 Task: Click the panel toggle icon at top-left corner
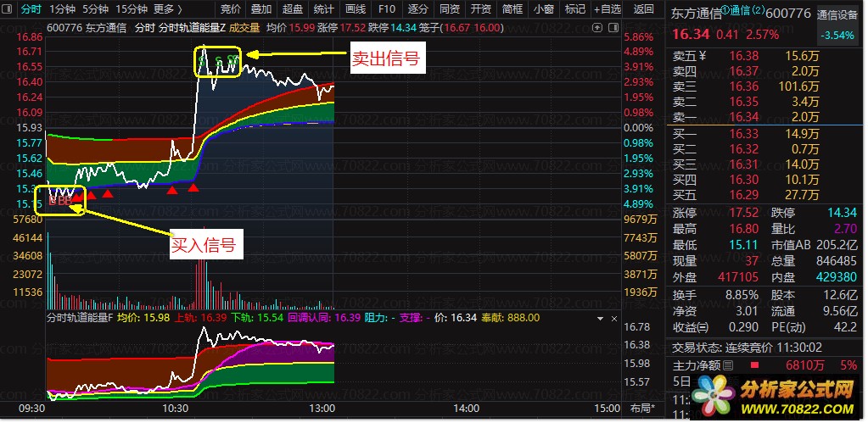[x=8, y=9]
